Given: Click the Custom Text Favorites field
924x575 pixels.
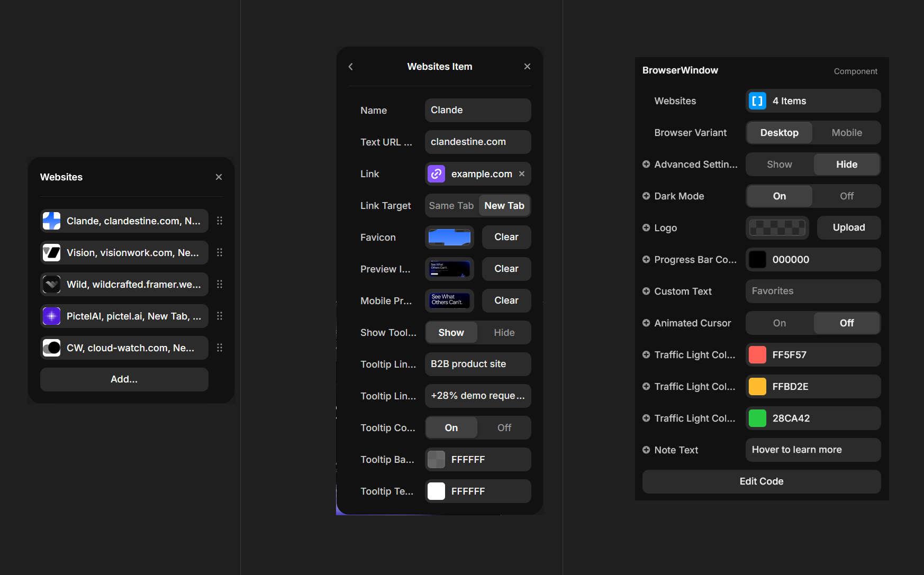Looking at the screenshot, I should [x=813, y=291].
